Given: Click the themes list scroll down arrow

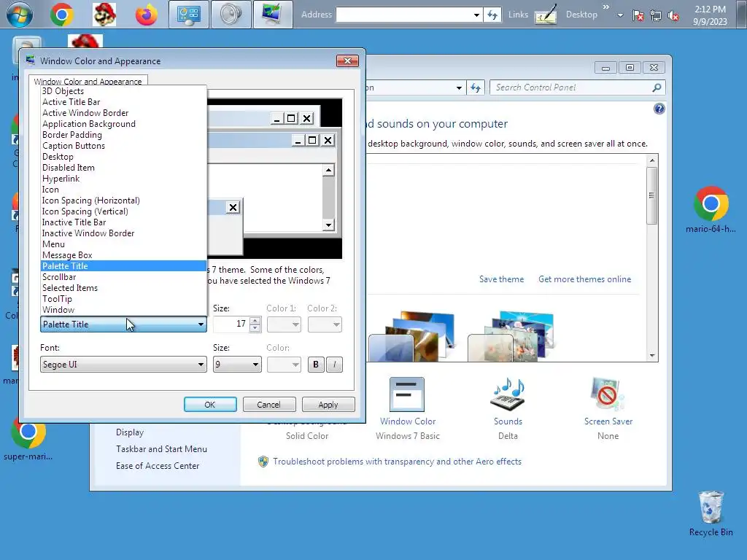Looking at the screenshot, I should click(652, 356).
